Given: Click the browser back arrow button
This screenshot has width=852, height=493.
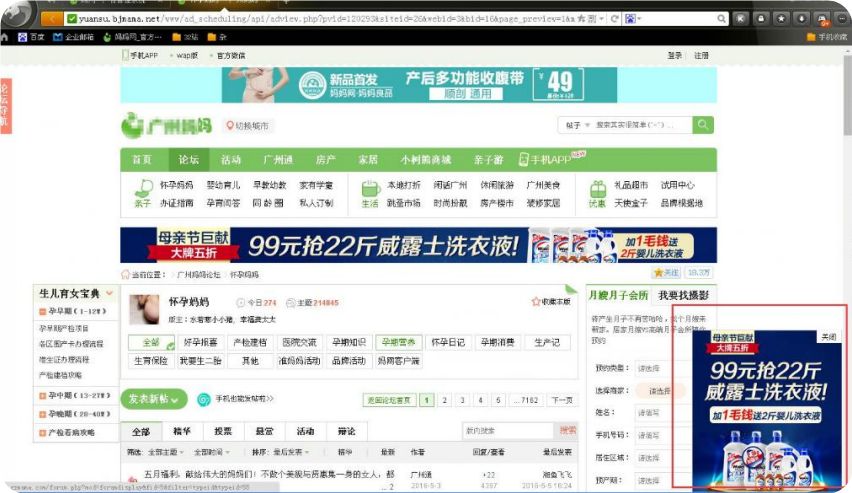Looking at the screenshot, I should 52,18.
